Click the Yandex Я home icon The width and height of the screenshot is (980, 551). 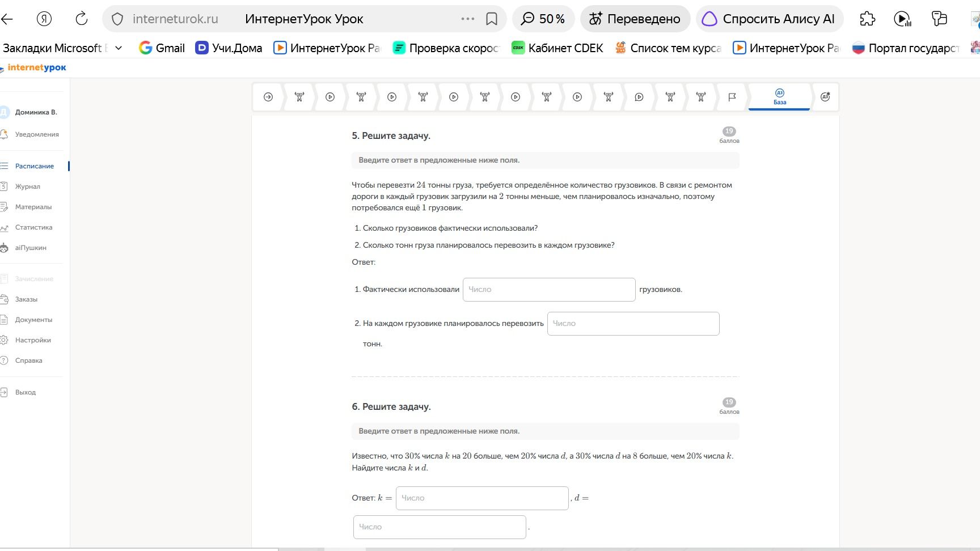[x=44, y=19]
